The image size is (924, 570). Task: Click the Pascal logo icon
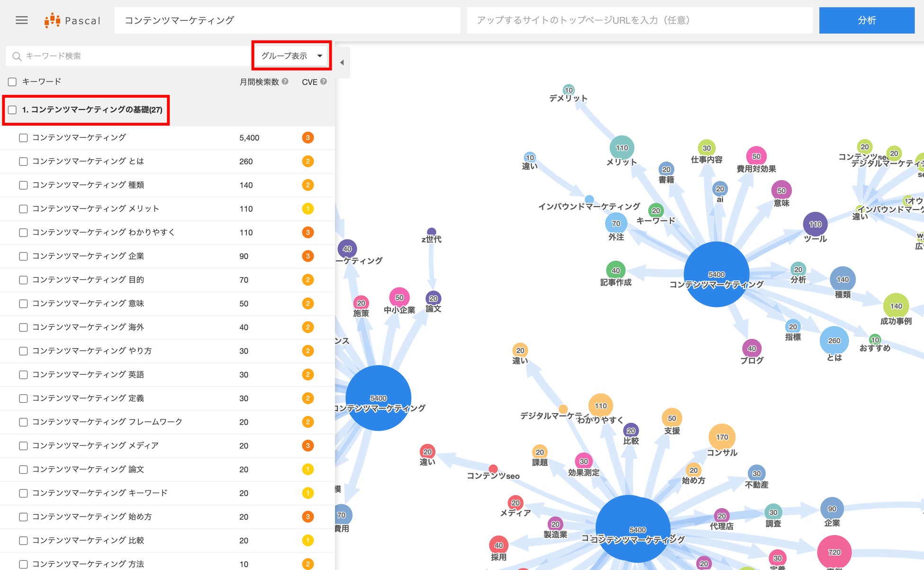coord(52,20)
